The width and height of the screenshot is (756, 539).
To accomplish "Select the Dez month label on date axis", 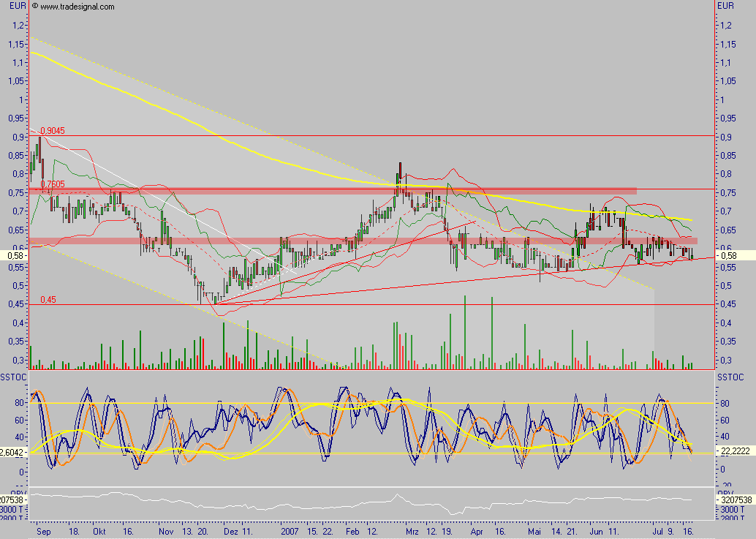I will point(231,531).
